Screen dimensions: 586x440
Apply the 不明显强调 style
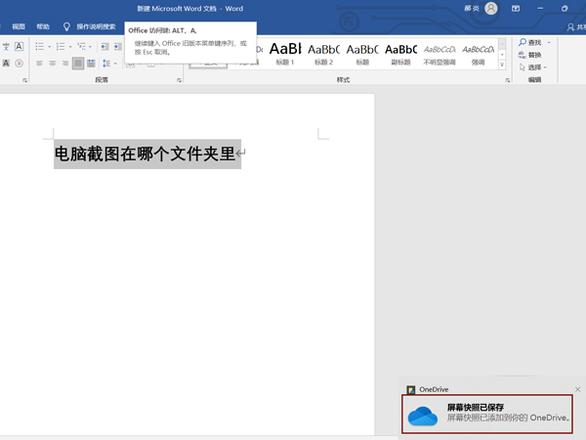[x=440, y=54]
